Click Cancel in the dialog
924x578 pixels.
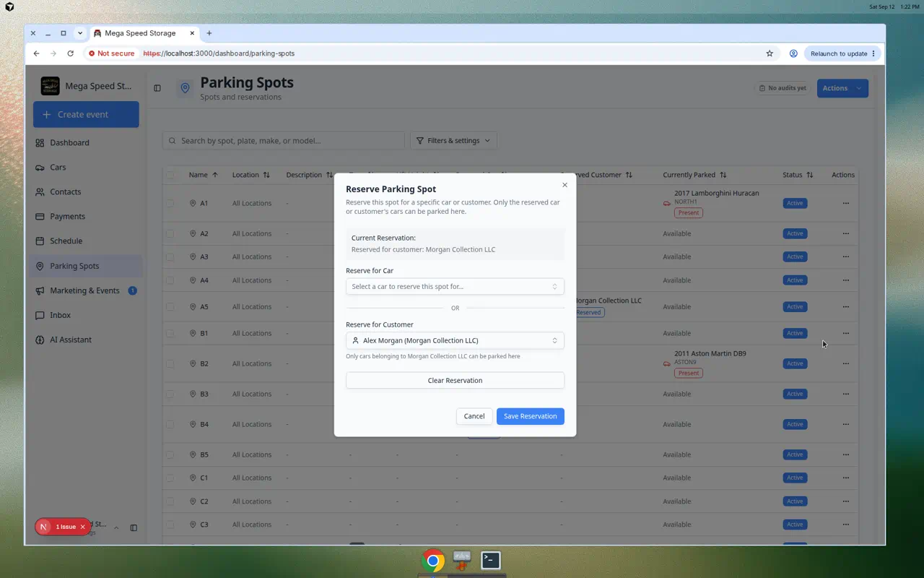pos(474,416)
